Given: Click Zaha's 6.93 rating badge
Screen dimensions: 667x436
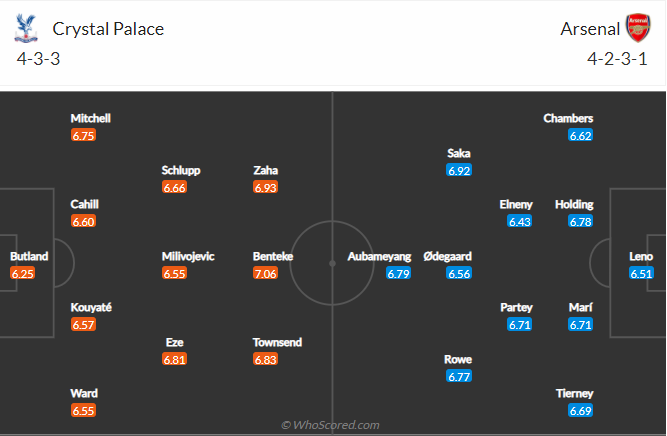Looking at the screenshot, I should click(266, 187).
